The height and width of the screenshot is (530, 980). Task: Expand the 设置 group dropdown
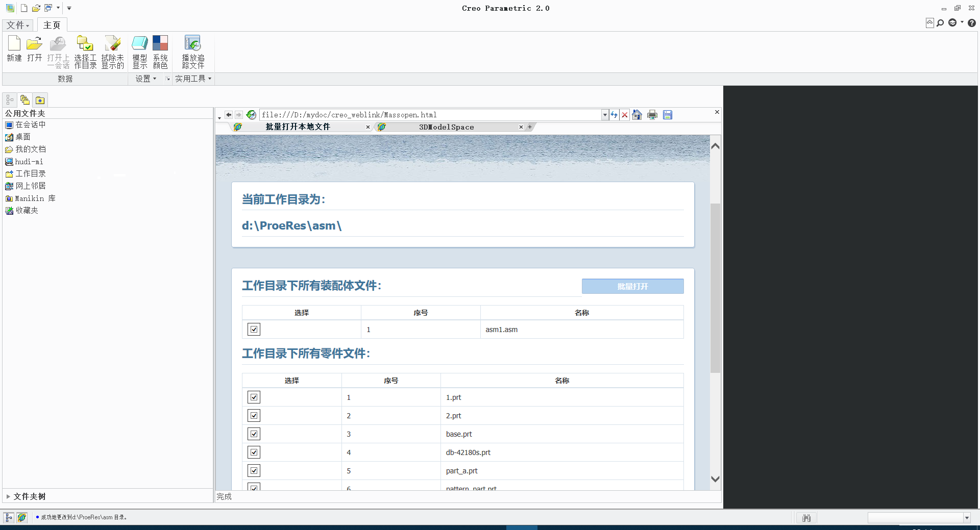click(145, 79)
